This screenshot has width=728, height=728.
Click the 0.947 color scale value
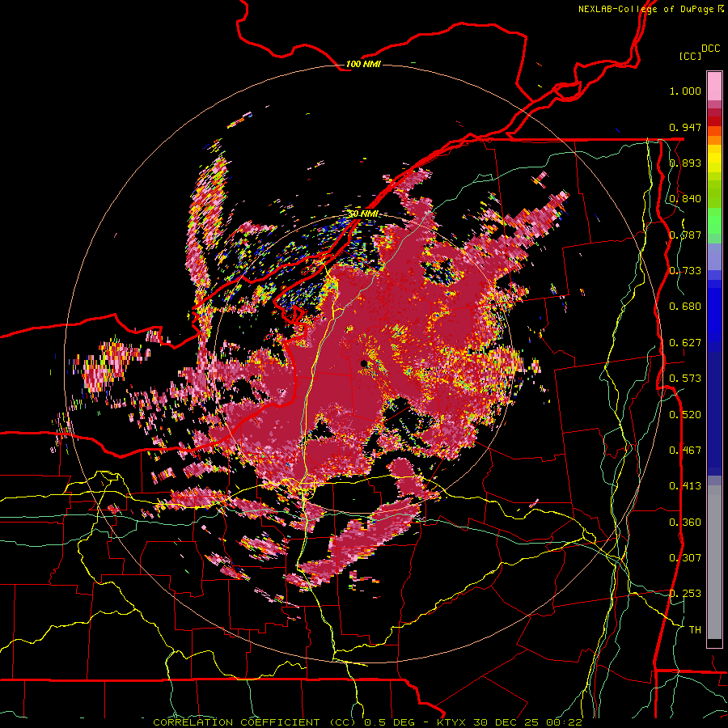coord(685,127)
